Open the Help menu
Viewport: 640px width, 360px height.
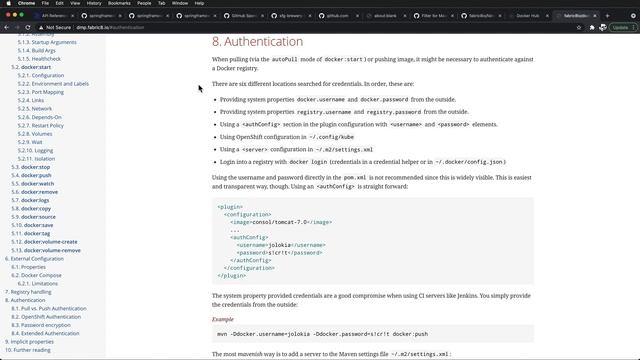point(199,3)
